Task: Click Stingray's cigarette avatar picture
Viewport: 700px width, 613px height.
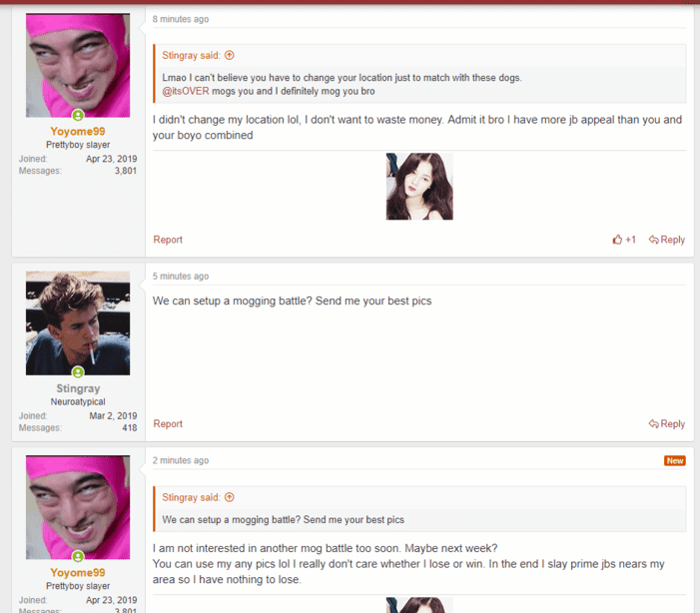Action: pyautogui.click(x=78, y=322)
